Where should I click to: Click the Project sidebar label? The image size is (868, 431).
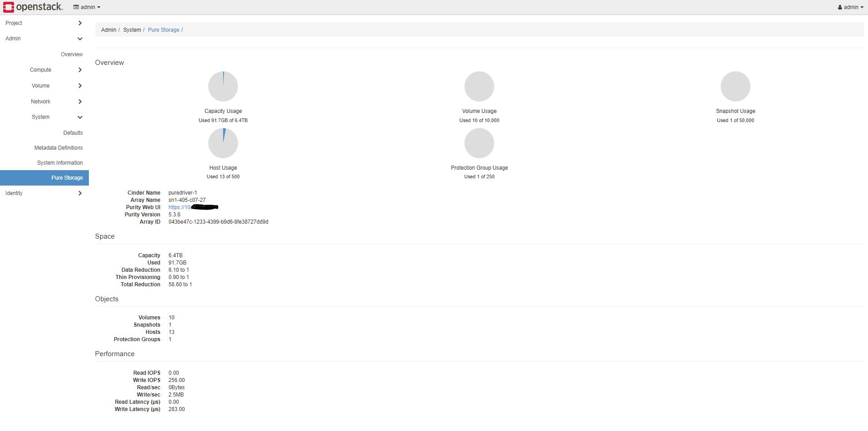(x=14, y=23)
